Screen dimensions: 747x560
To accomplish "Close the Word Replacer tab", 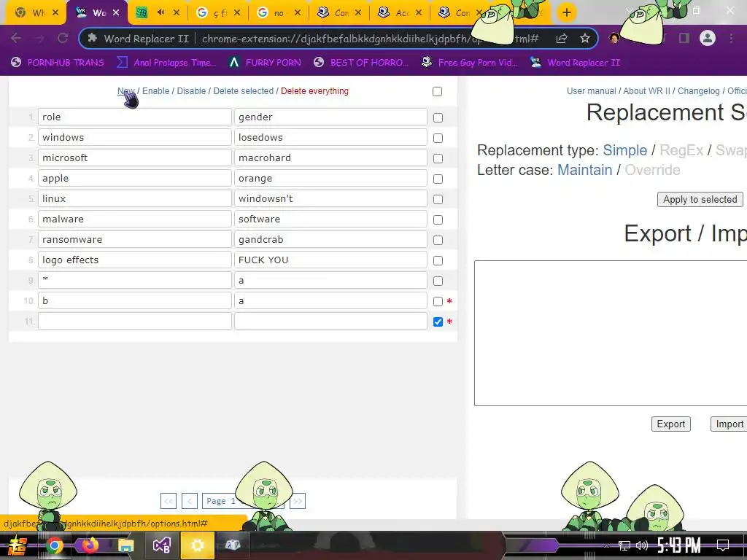I will (x=116, y=13).
